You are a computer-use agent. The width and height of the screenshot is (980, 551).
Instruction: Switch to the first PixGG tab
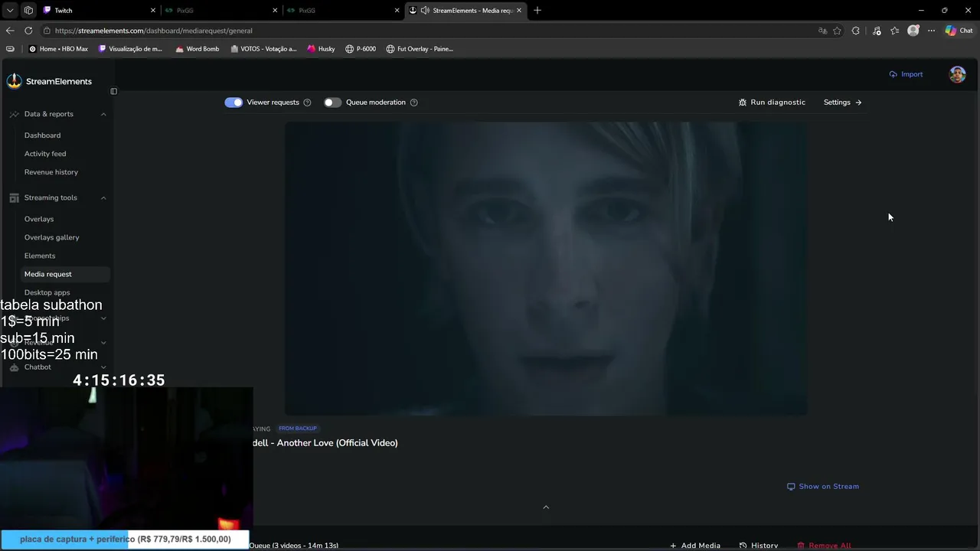221,11
